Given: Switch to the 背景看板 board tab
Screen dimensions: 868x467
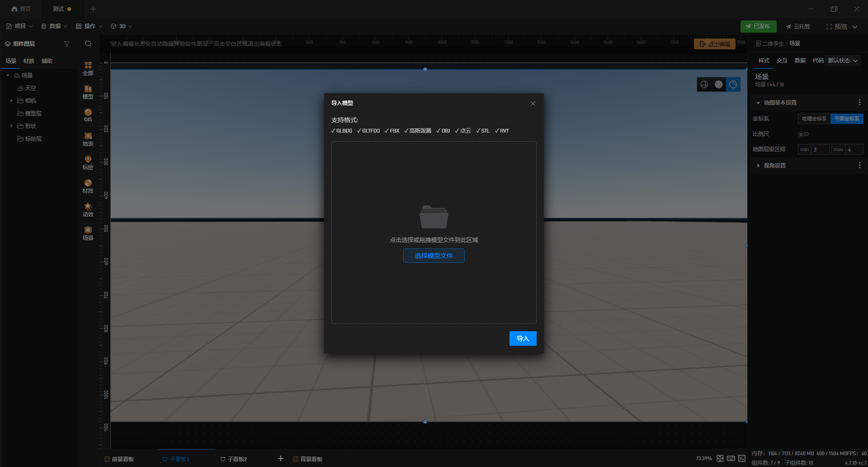Looking at the screenshot, I should click(307, 459).
